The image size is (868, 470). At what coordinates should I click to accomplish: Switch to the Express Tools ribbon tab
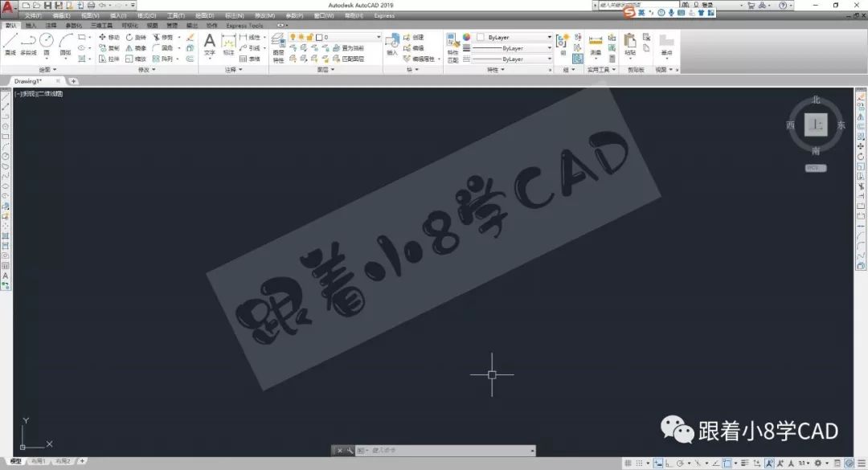244,26
